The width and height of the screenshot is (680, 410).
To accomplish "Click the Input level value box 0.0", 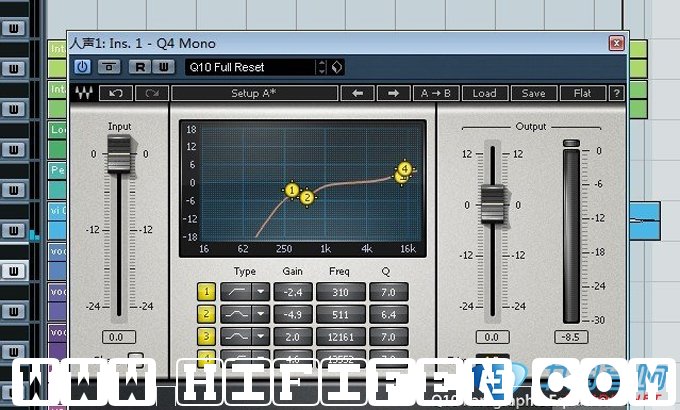I will 119,337.
